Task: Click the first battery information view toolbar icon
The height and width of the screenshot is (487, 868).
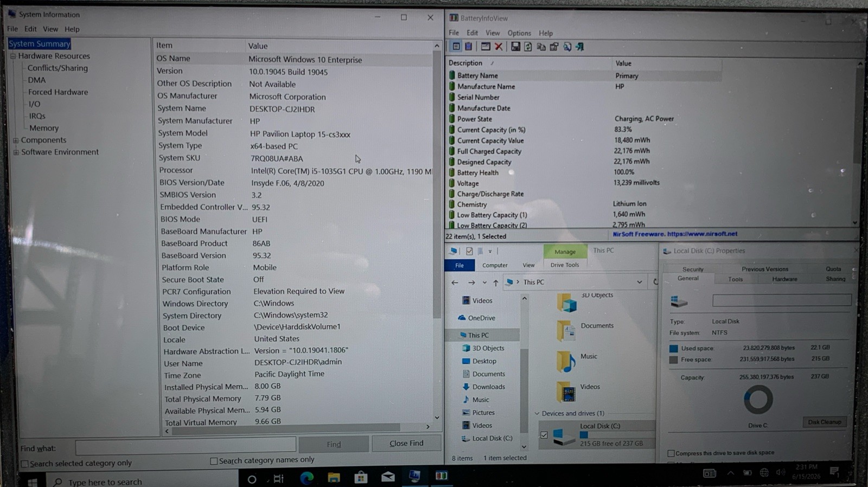Action: click(456, 47)
